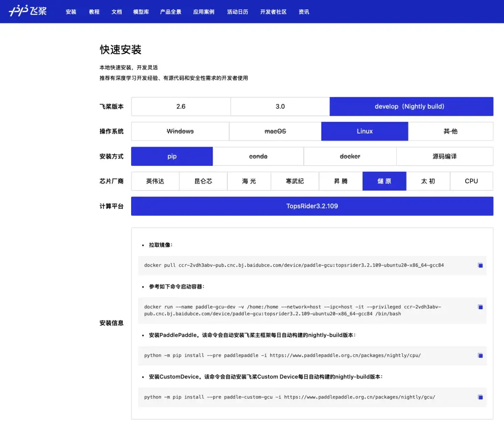
Task: Click the 安装方式 row label
Action: (112, 156)
